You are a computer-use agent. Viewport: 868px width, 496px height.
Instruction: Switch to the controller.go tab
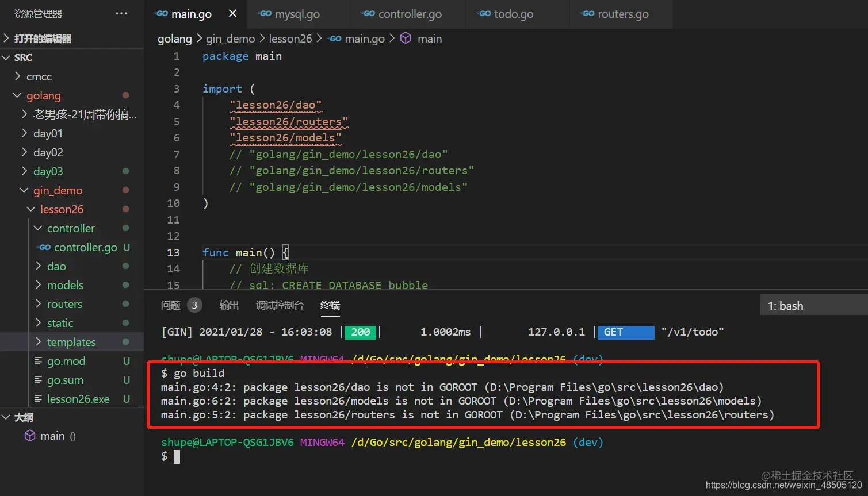408,14
